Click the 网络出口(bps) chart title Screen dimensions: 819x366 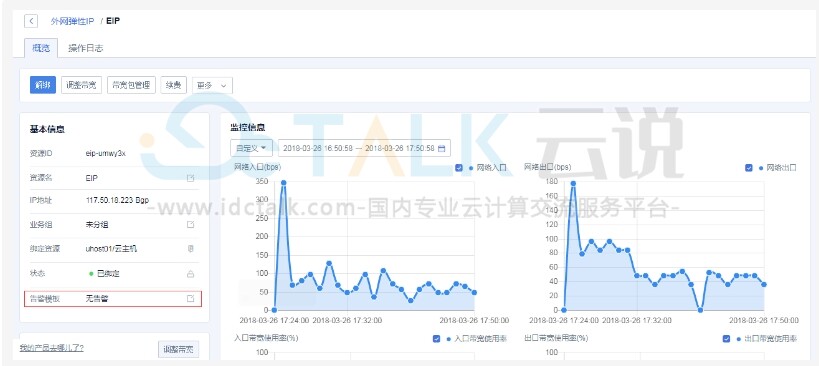[x=547, y=167]
